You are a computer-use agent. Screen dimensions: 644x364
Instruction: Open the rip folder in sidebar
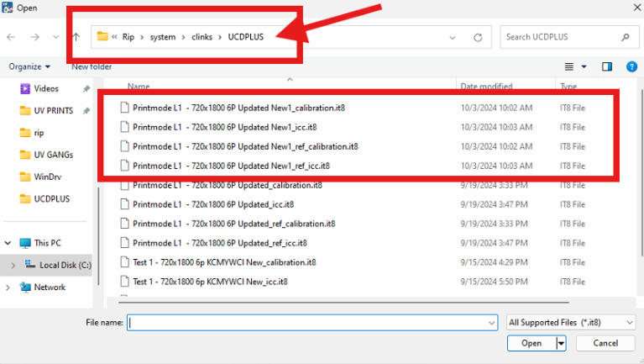(x=39, y=133)
